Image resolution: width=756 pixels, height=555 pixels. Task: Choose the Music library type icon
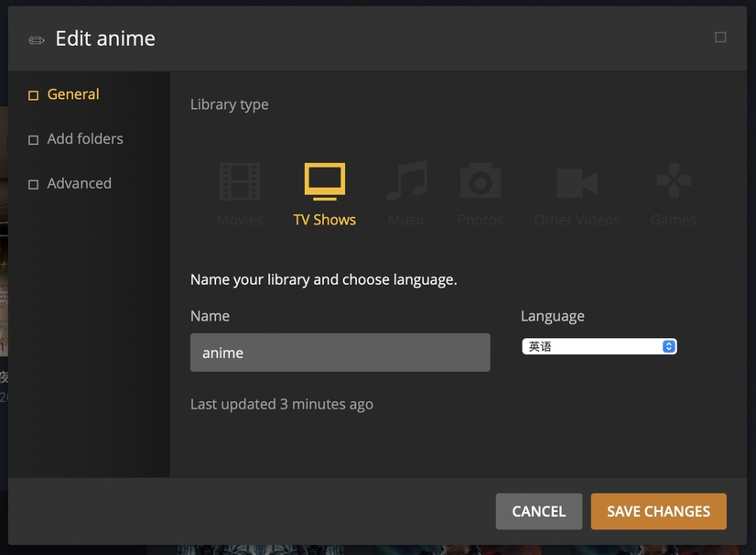(x=407, y=180)
